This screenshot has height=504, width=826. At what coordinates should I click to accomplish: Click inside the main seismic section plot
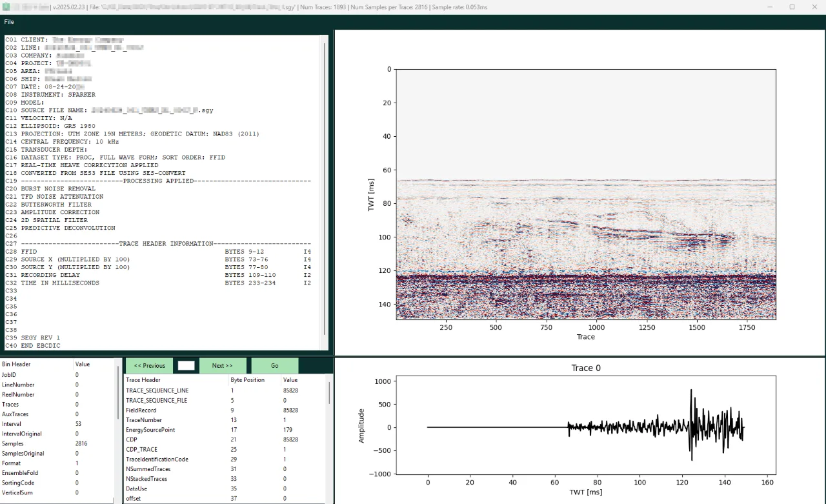(x=586, y=194)
